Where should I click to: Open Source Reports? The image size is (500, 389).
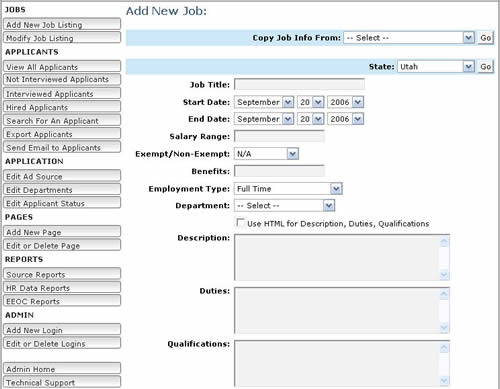pos(62,274)
